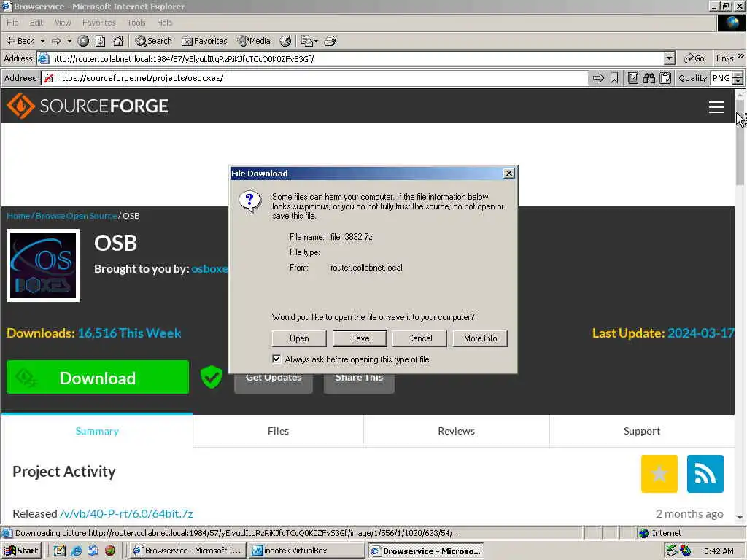Image resolution: width=747 pixels, height=560 pixels.
Task: Switch to innotek VirtualBox taskbar button
Action: 307,551
